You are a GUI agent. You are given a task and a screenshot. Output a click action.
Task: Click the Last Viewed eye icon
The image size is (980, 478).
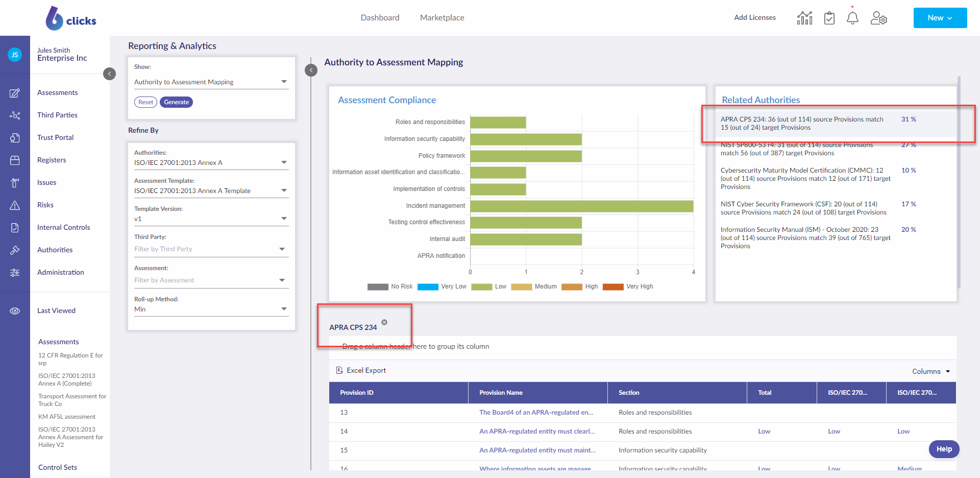[x=15, y=311]
